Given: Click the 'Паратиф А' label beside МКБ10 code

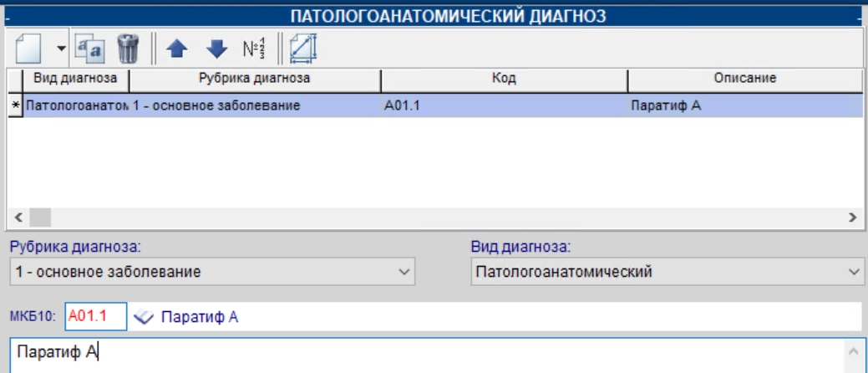Looking at the screenshot, I should click(200, 317).
